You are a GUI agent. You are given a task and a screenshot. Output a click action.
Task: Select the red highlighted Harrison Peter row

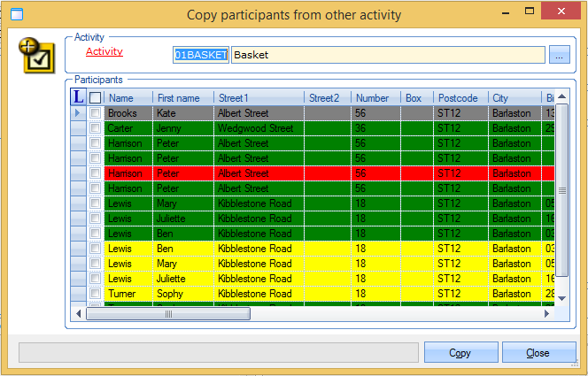[266, 173]
